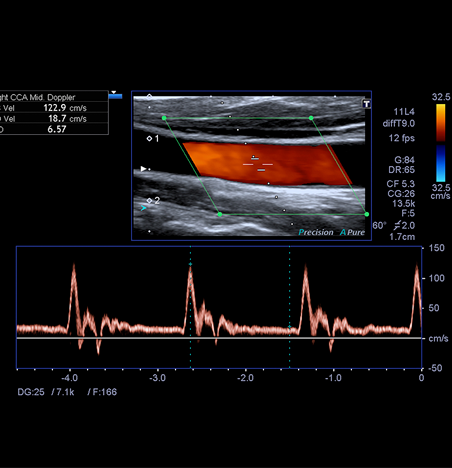The height and width of the screenshot is (468, 452).
Task: Click the -2.0 time axis label
Action: (x=245, y=378)
